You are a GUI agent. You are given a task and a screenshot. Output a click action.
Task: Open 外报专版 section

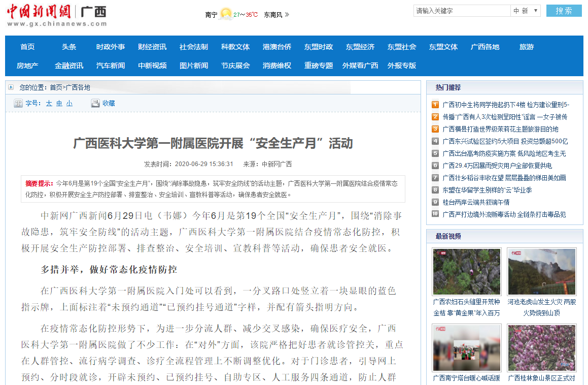point(402,66)
